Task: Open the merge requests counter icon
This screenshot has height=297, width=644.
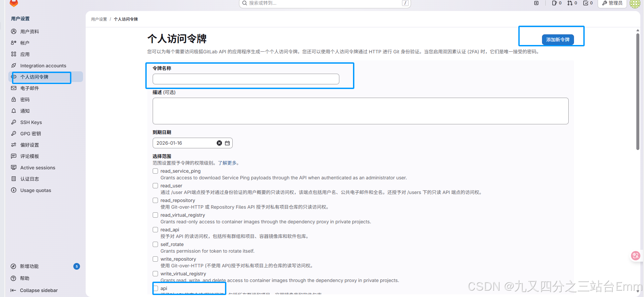Action: click(x=572, y=3)
